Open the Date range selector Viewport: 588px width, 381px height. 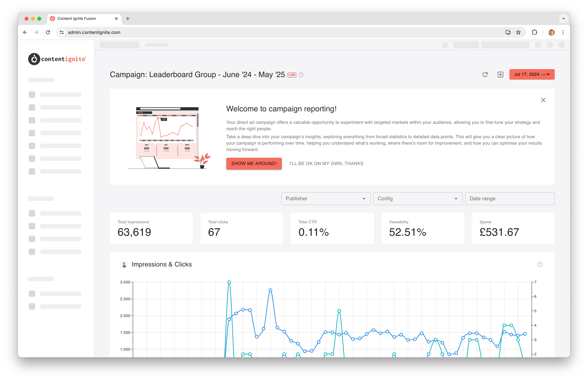click(510, 198)
